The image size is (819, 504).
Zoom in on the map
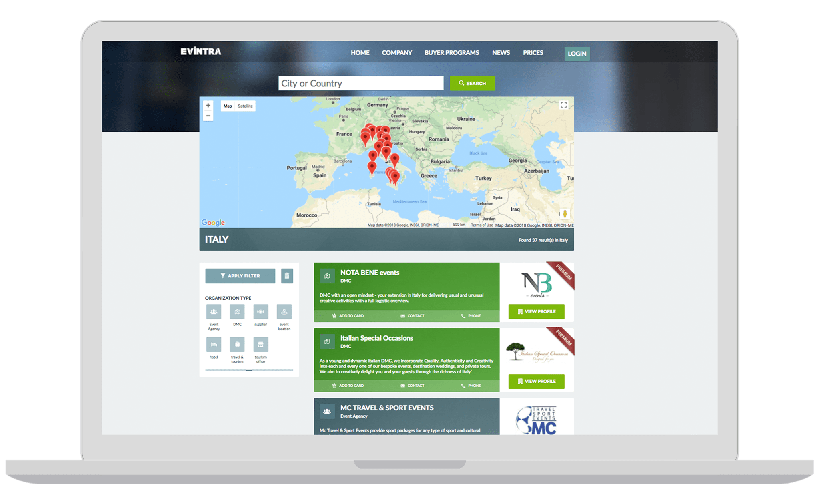pos(208,106)
